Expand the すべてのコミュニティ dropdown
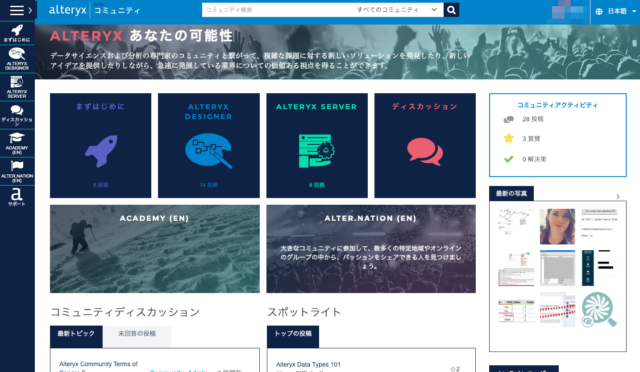Viewport: 640px width, 372px height. [397, 10]
